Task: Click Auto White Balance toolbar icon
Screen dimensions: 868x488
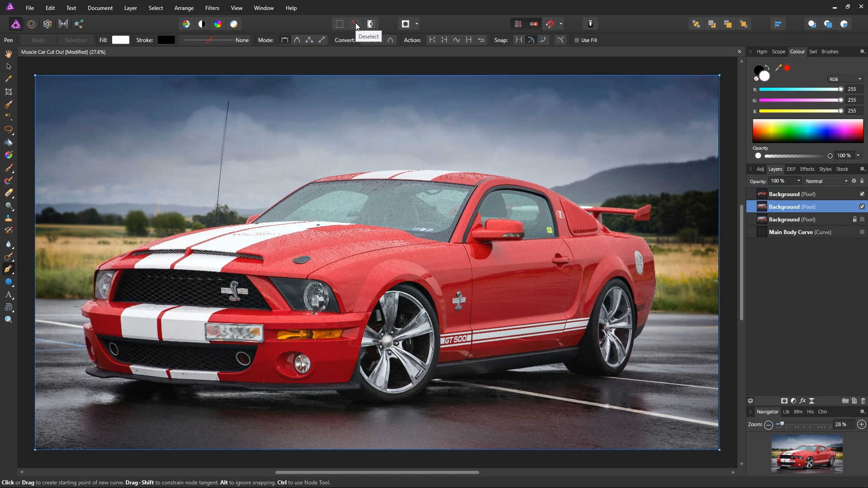Action: click(234, 24)
